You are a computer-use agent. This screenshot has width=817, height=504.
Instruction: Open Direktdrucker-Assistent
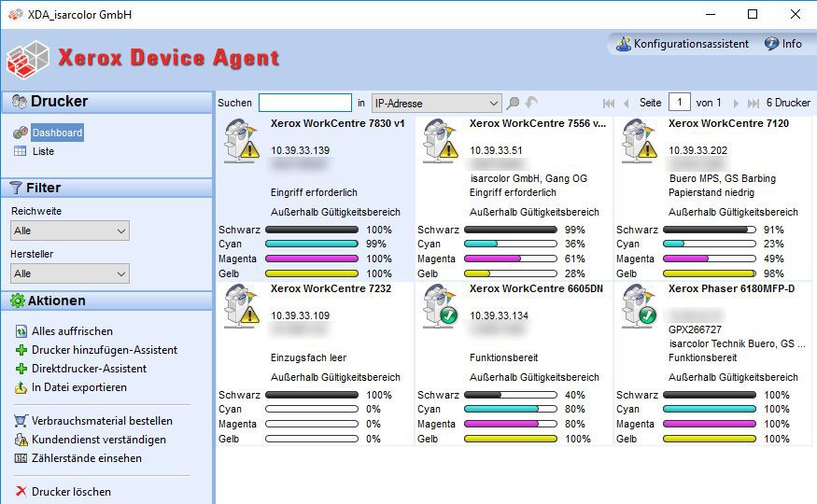[x=89, y=369]
